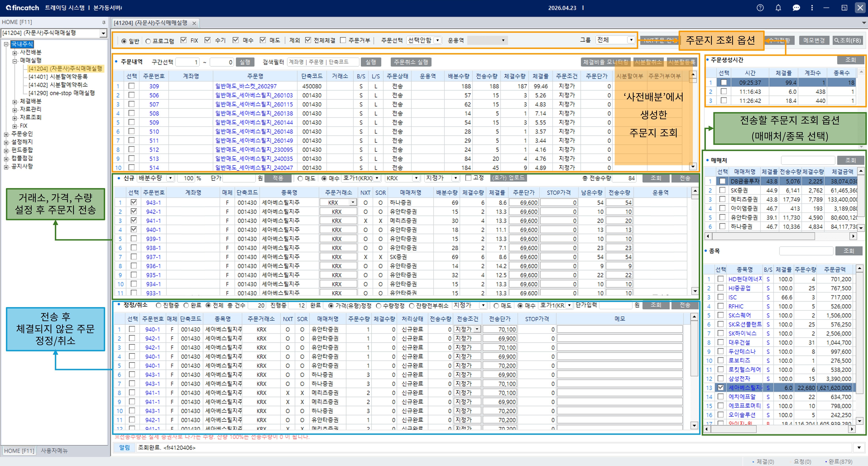Screen dimensions: 868x466
Task: Toggle the FIX checkbox
Action: pyautogui.click(x=184, y=40)
